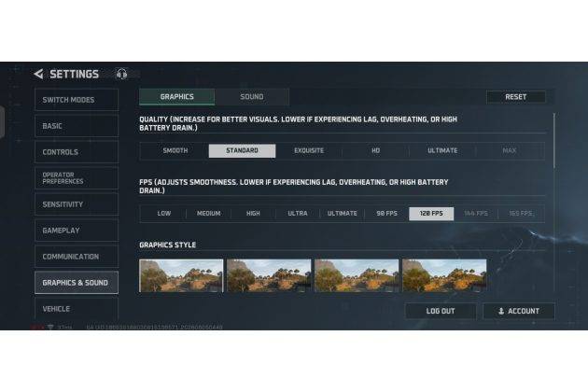Switch to the Graphics tab
Screen dimensions: 588x392
point(177,97)
